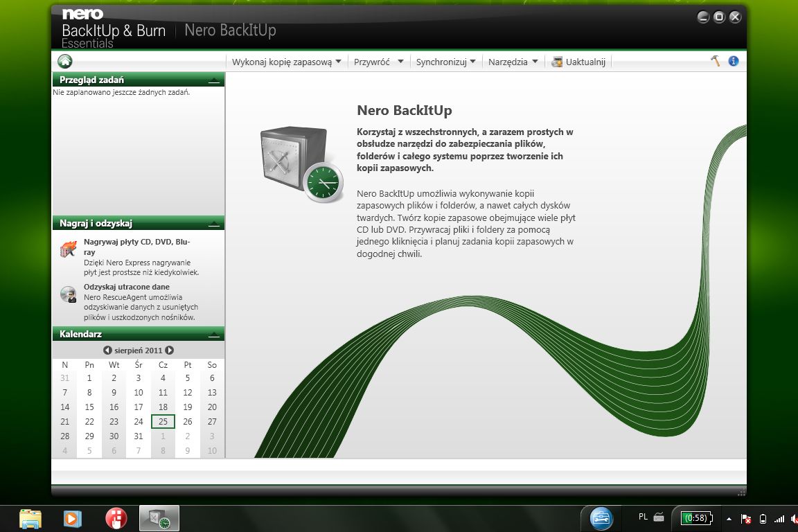
Task: Click the action center flag icon
Action: pyautogui.click(x=746, y=519)
